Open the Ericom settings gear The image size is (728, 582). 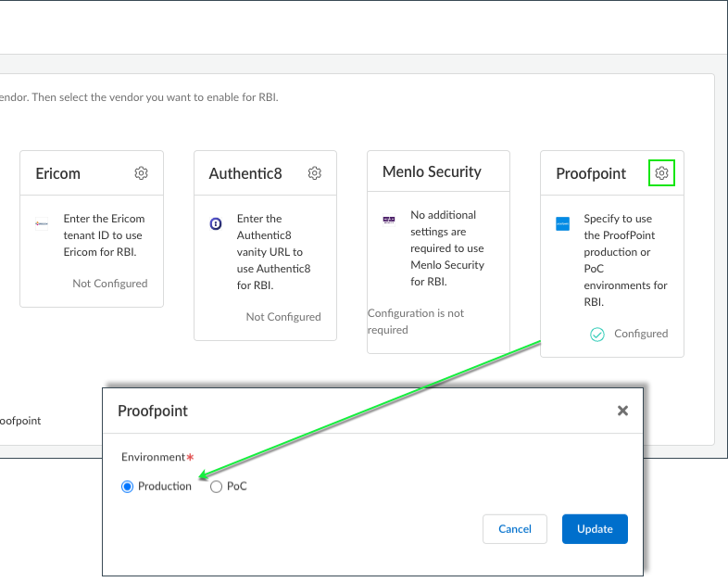(141, 173)
